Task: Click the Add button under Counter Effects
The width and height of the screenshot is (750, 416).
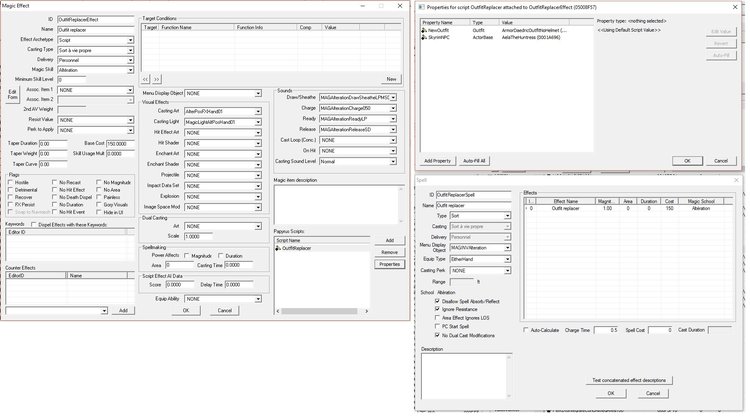Action: (123, 311)
